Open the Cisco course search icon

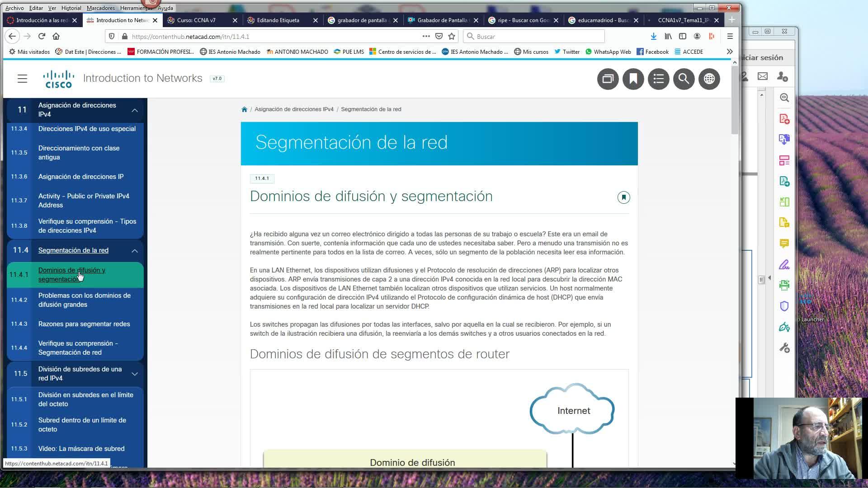684,79
